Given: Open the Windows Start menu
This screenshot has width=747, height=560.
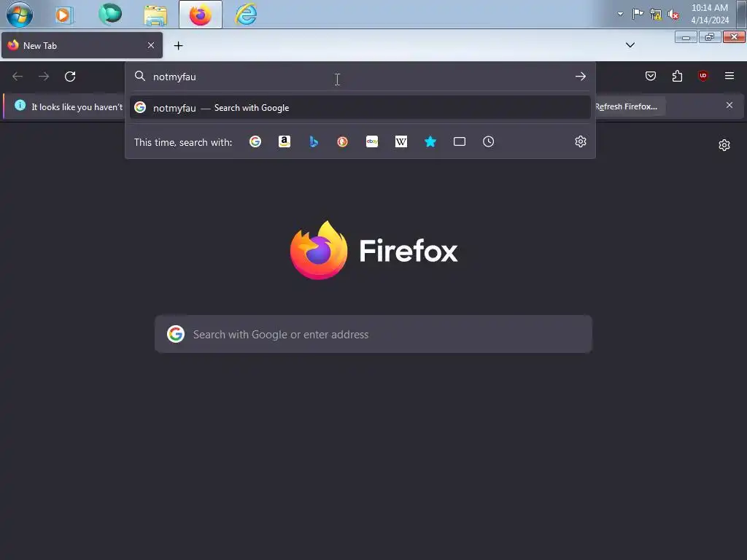Looking at the screenshot, I should coord(20,15).
